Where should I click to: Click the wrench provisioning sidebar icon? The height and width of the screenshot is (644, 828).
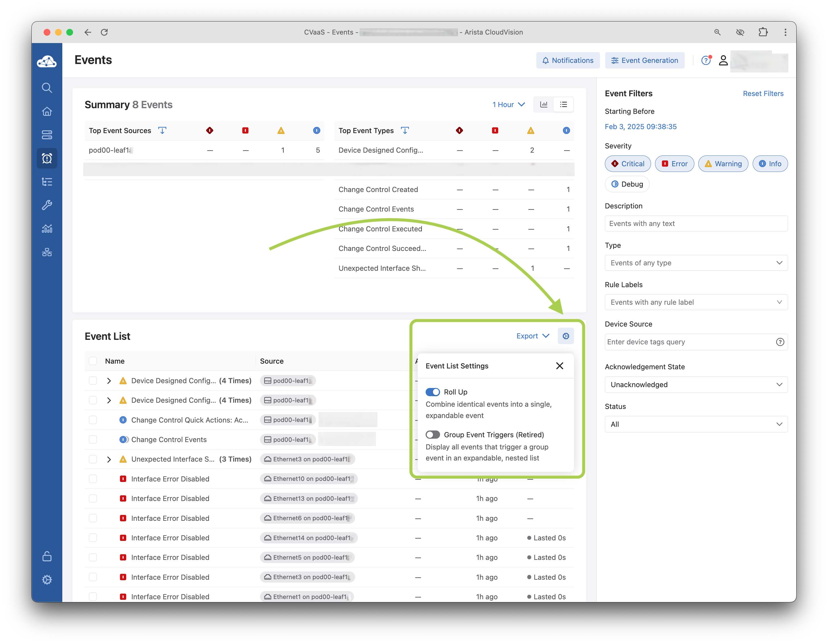[47, 205]
